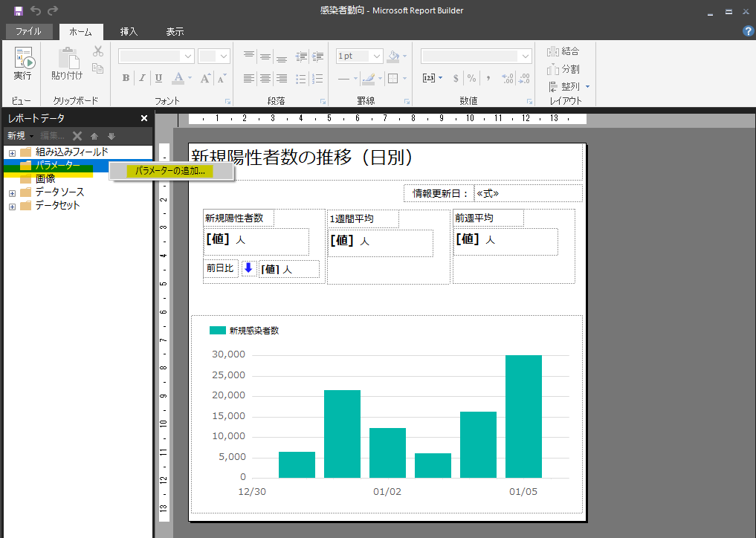Click the scissors cut icon
This screenshot has height=538, width=756.
pyautogui.click(x=97, y=51)
